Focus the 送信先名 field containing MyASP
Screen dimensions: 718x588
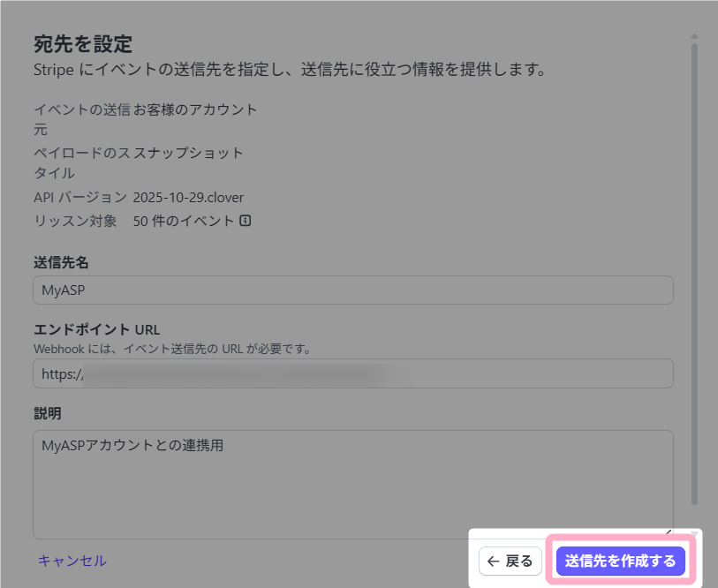[x=352, y=290]
